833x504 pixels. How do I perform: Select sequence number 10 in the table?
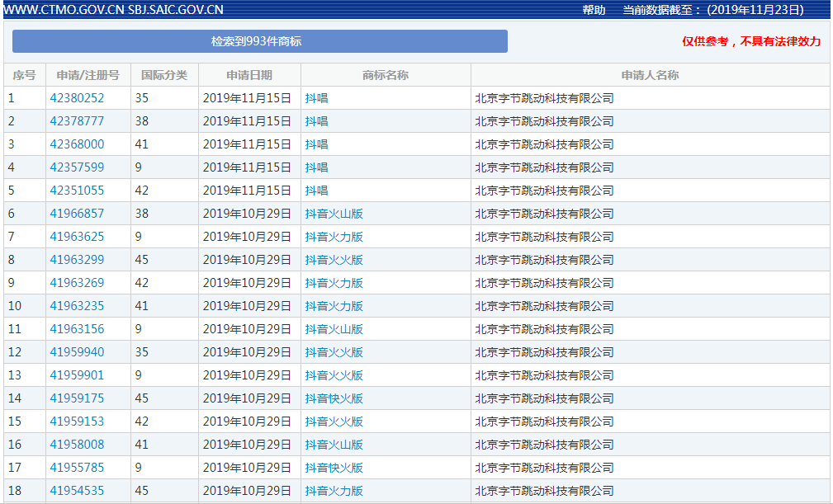[x=15, y=306]
